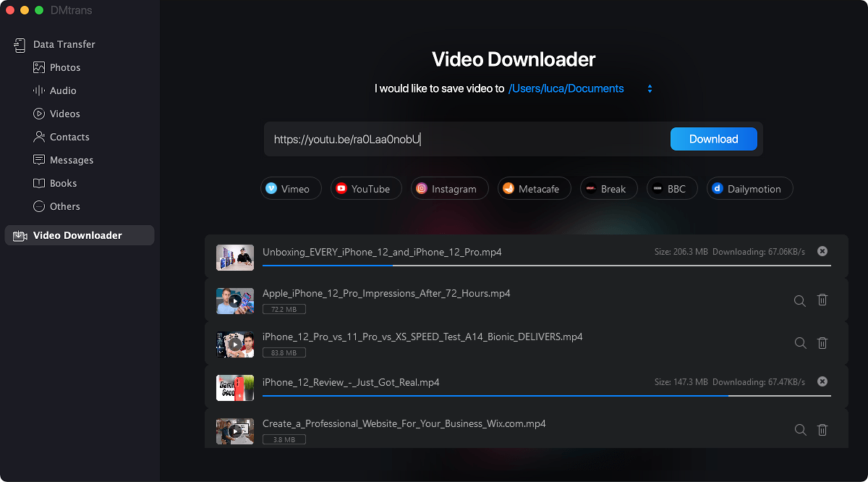
Task: Play the Create_a_Professional_Website thumbnail
Action: [235, 431]
